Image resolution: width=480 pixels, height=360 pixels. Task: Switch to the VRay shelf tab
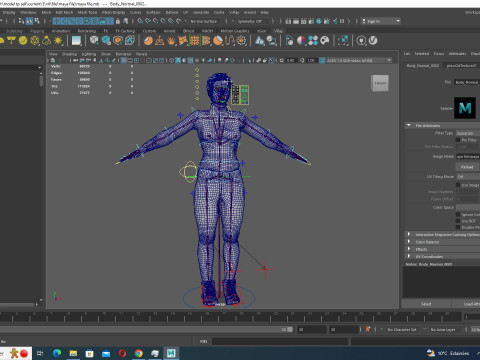coord(278,31)
